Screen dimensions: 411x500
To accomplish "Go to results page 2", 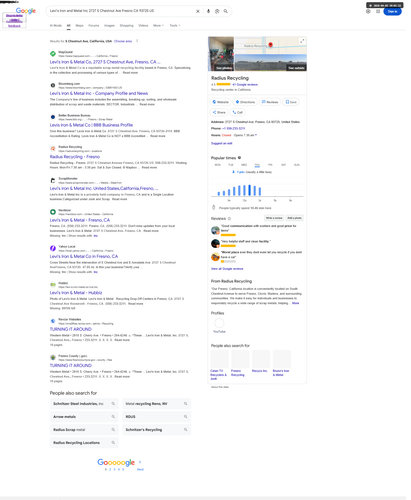I will click(110, 469).
